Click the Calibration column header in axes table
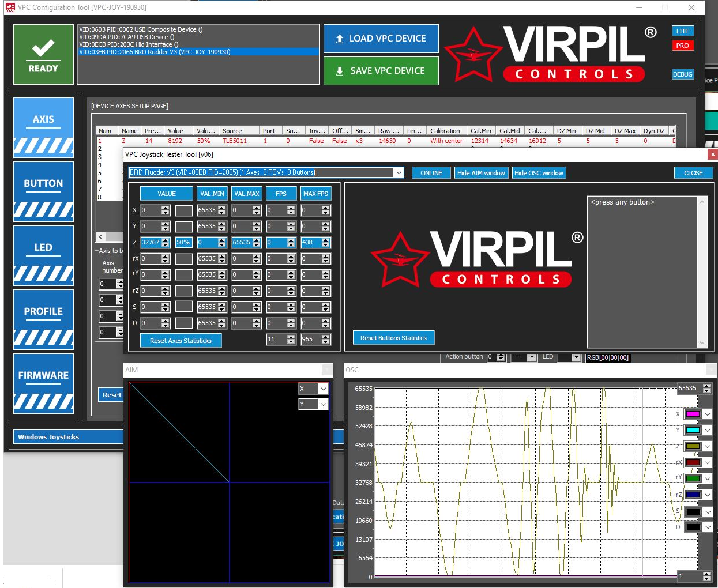The image size is (718, 588). click(x=447, y=131)
